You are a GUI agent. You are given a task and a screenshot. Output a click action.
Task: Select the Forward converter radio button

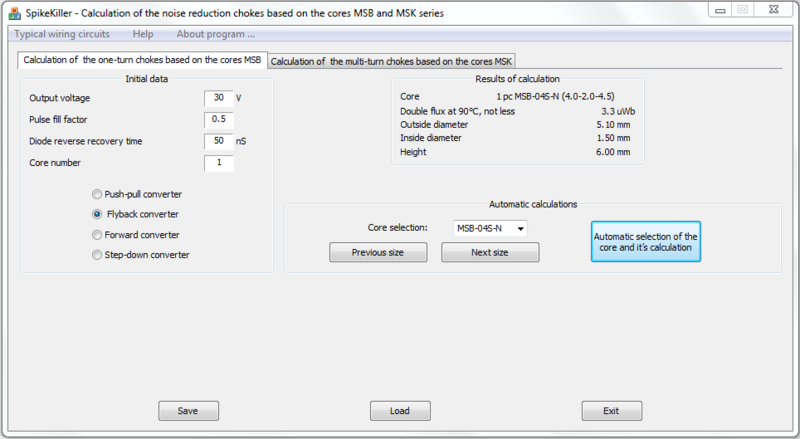click(97, 235)
